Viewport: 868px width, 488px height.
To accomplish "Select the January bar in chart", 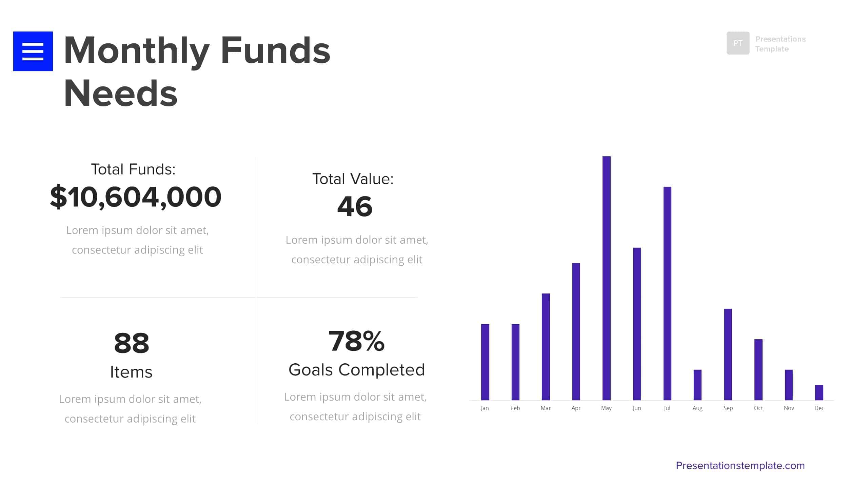I will 485,362.
